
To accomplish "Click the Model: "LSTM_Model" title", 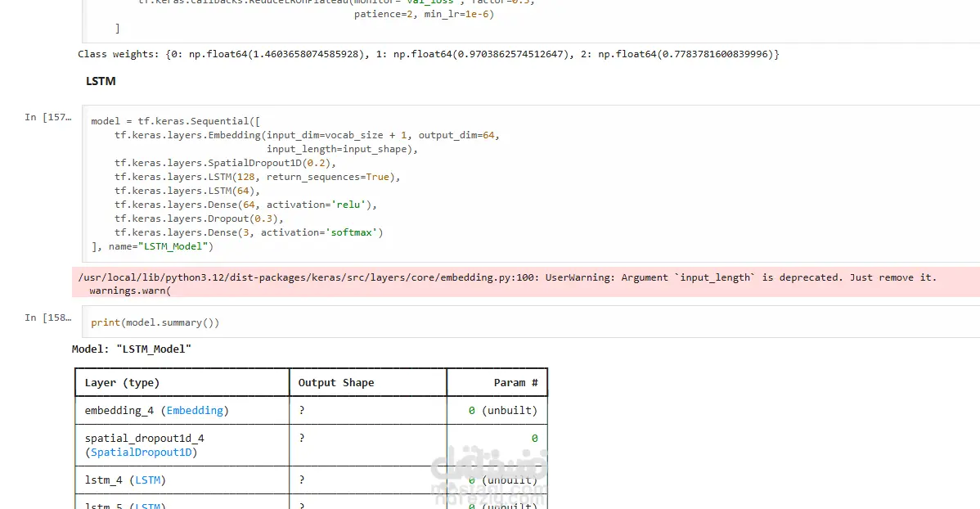I will click(131, 349).
